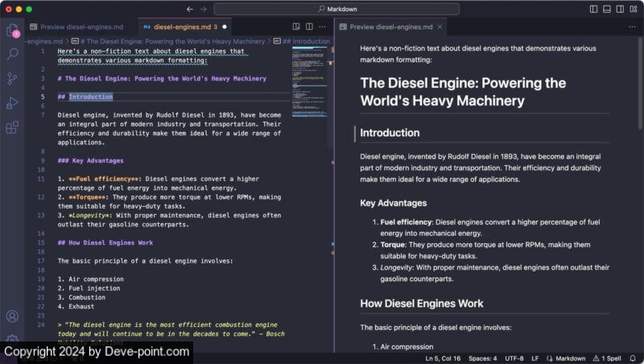Open the Extensions view

click(12, 127)
